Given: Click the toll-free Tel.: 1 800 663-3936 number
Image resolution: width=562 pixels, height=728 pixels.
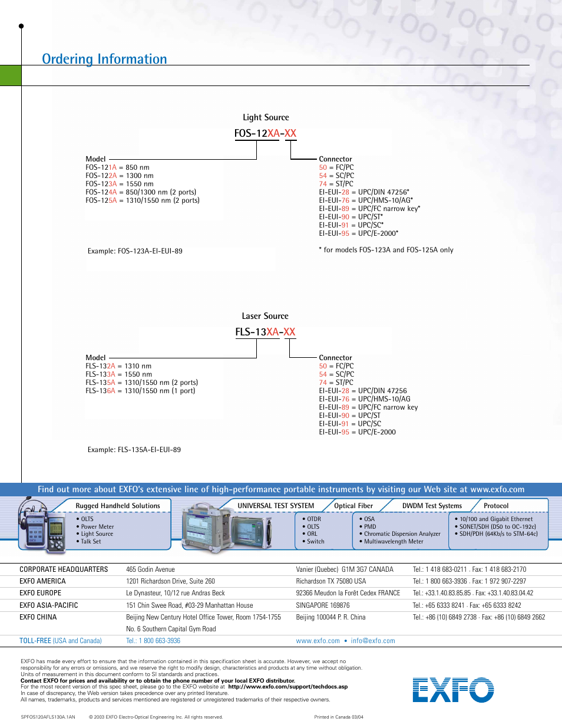Looking at the screenshot, I should tap(153, 641).
